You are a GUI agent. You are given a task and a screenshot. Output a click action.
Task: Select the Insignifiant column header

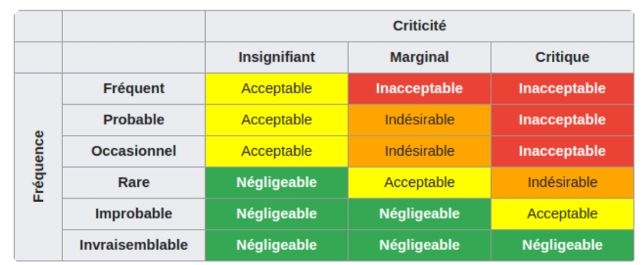point(276,57)
